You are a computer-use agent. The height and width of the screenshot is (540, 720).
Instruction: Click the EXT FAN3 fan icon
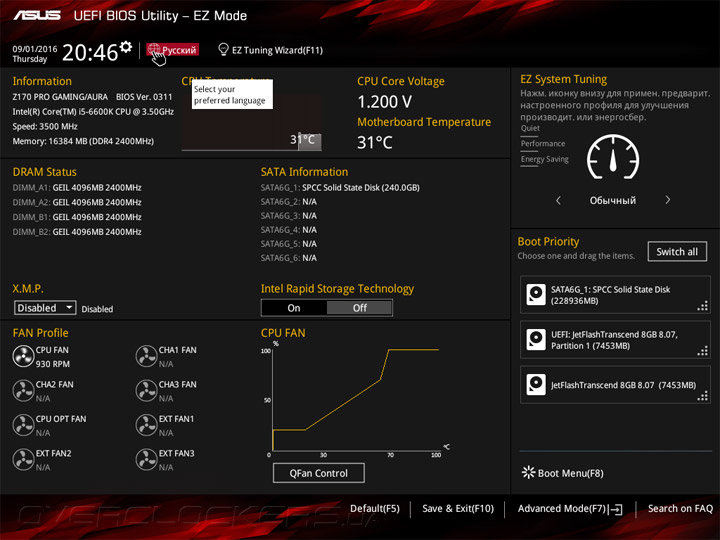point(146,460)
